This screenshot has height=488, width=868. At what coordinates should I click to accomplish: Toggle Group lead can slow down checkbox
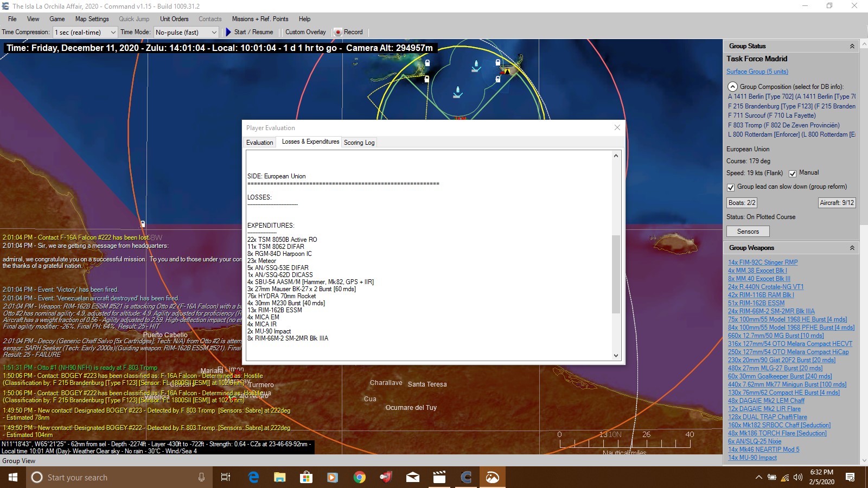point(731,187)
